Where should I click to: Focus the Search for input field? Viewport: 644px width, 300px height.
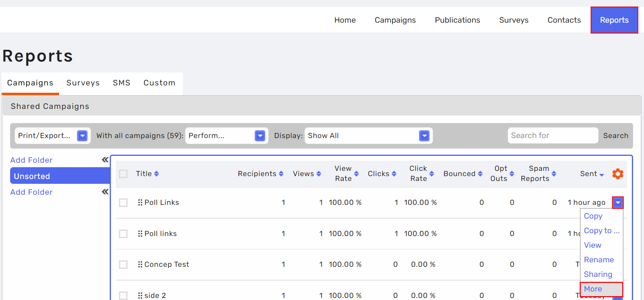[553, 136]
